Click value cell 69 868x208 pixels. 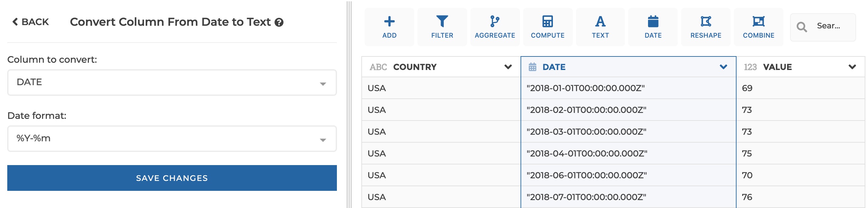pyautogui.click(x=800, y=88)
